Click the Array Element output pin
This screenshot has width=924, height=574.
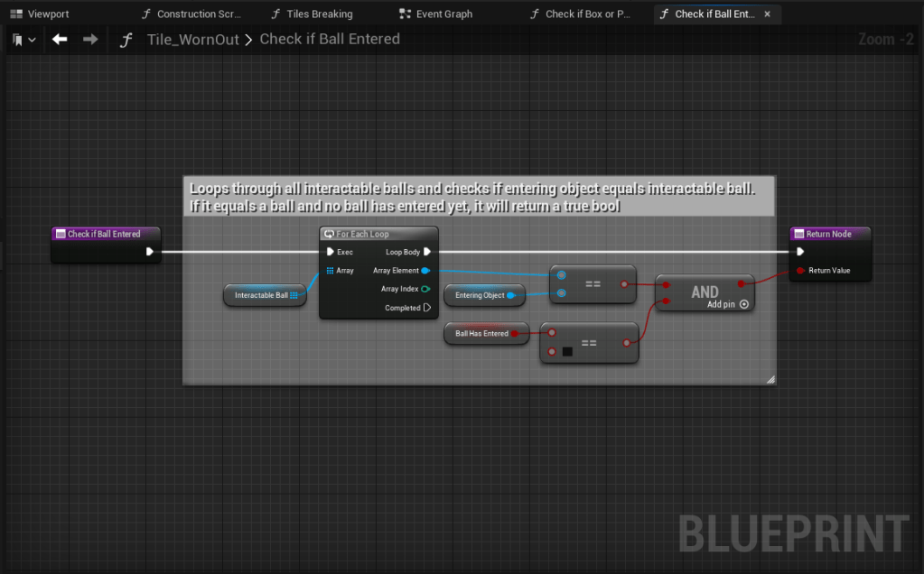click(x=425, y=270)
